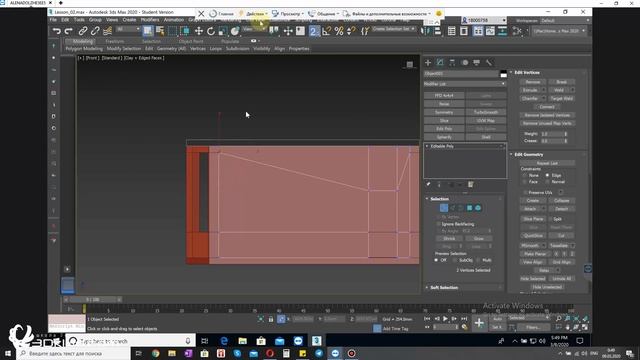640x360 pixels.
Task: Activate the Select Object tool
Action: pos(148,31)
